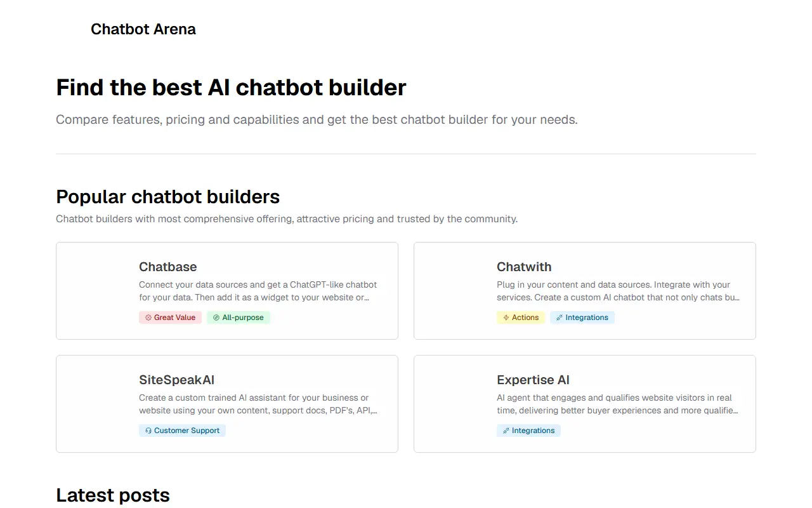Click the 'Compare features, pricing and capabilities' subtitle

click(317, 120)
